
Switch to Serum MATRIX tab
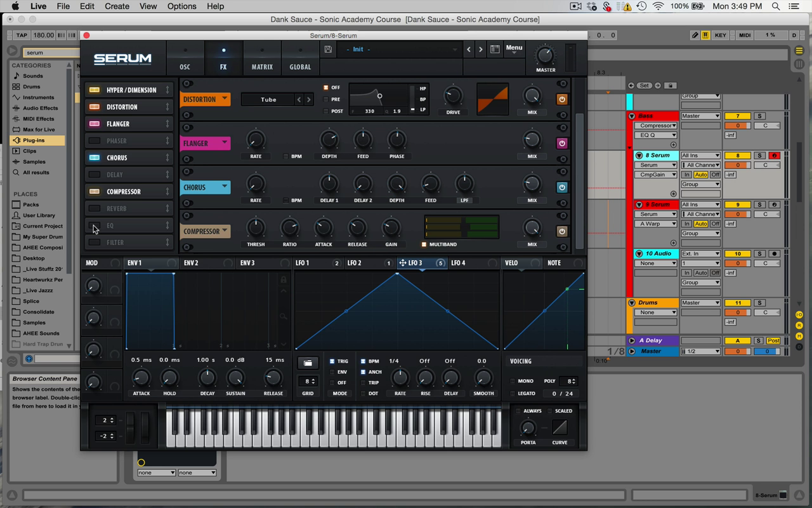(x=262, y=59)
